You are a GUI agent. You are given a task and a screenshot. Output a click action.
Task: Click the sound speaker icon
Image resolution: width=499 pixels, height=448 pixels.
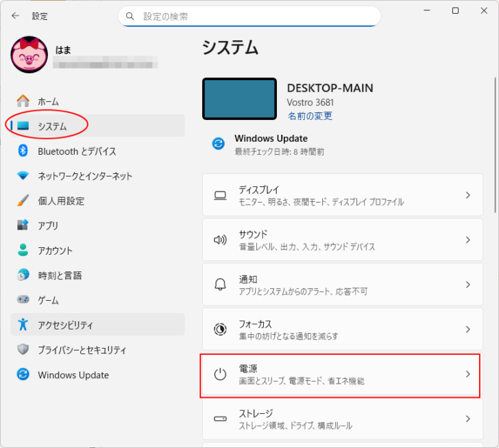(220, 240)
